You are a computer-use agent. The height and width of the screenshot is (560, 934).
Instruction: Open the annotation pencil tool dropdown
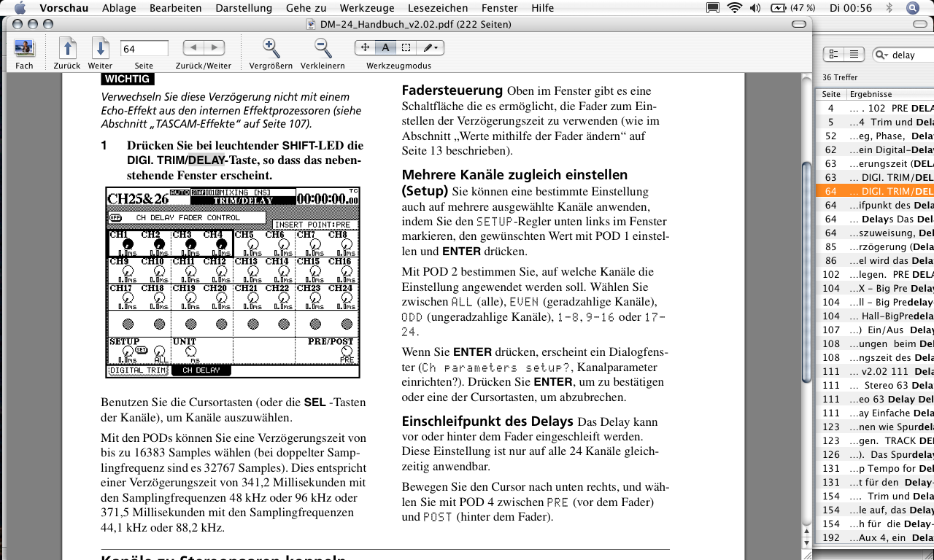[431, 47]
